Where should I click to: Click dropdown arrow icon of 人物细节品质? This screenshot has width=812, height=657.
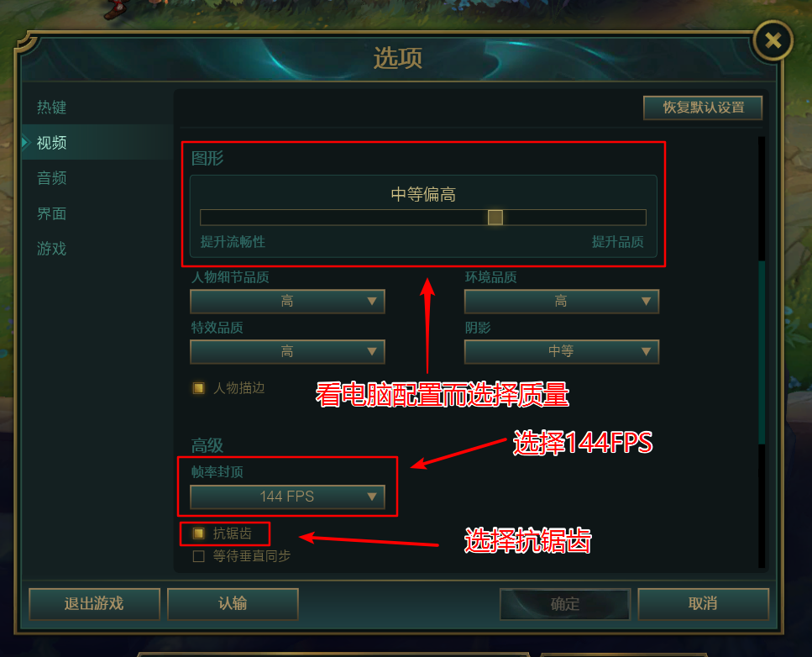(x=371, y=301)
